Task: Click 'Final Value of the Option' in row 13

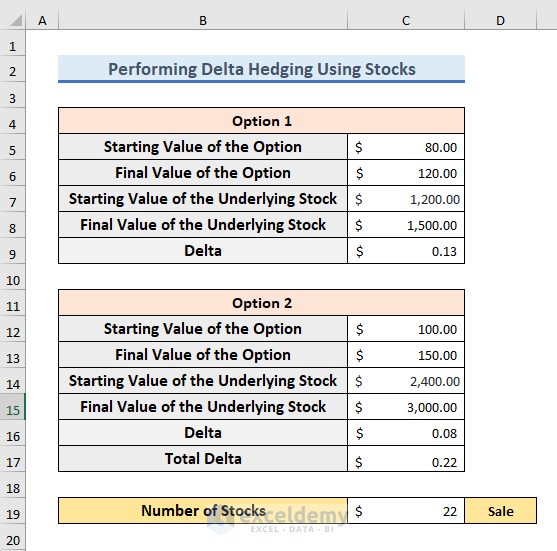Action: click(x=203, y=355)
